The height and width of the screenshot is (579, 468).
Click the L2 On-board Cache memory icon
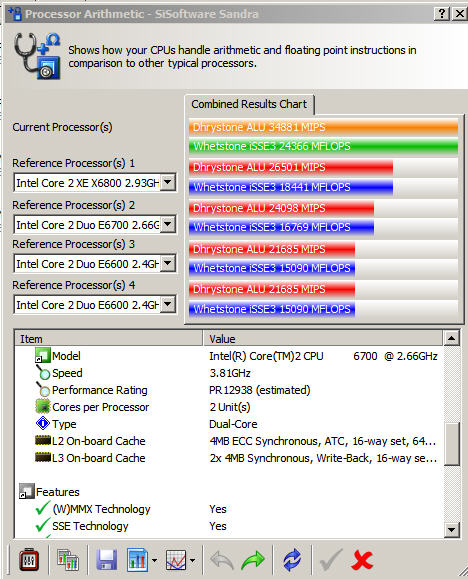coord(43,440)
